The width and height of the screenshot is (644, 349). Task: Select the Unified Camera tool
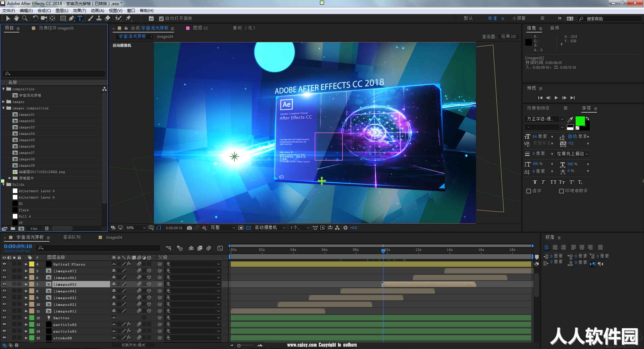(x=44, y=18)
